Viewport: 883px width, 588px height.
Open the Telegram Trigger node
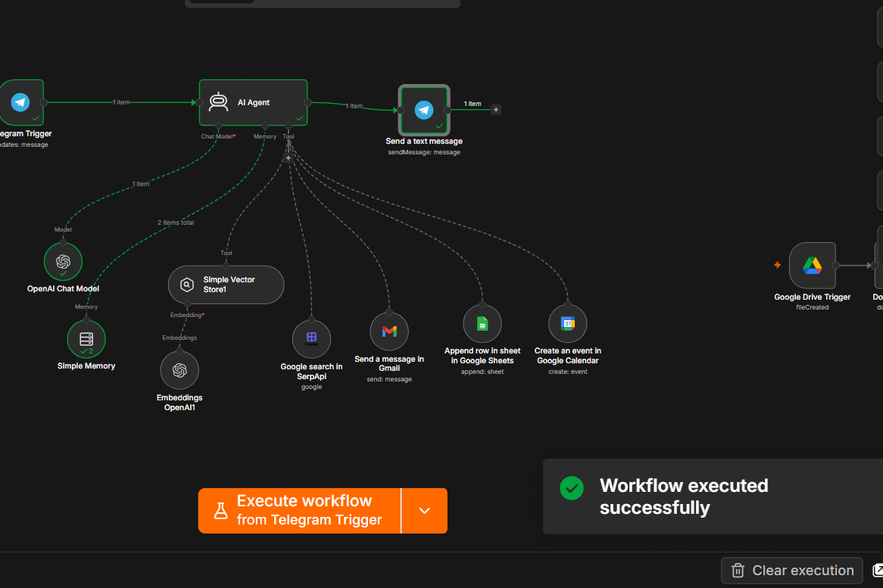coord(21,102)
